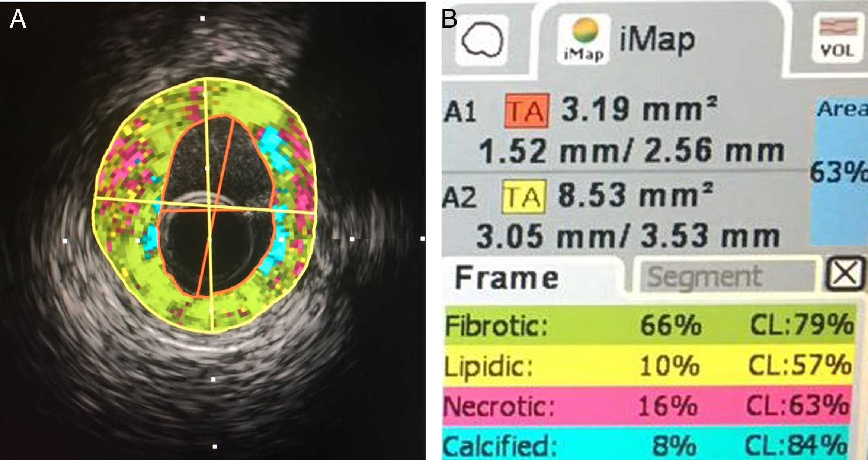
Task: Close the tissue panel with X box
Action: [x=845, y=273]
